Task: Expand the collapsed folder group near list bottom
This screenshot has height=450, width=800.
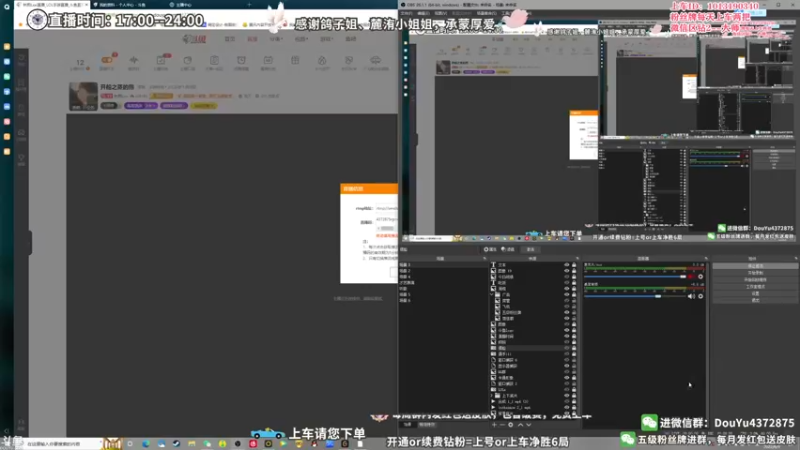Action: point(493,395)
